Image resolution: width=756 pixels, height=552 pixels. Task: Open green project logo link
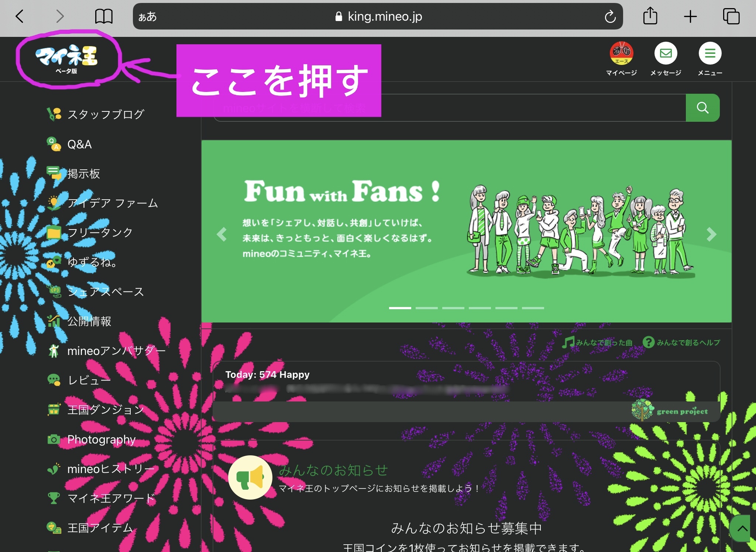670,411
